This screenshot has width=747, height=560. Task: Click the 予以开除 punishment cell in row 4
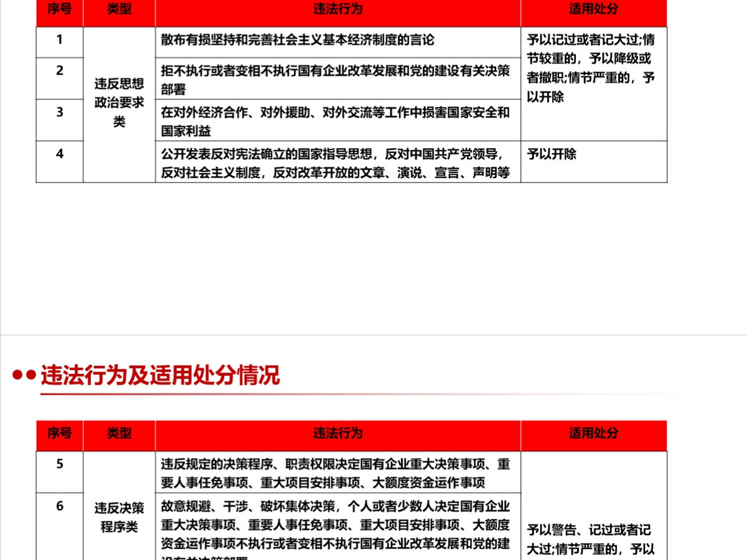point(594,162)
